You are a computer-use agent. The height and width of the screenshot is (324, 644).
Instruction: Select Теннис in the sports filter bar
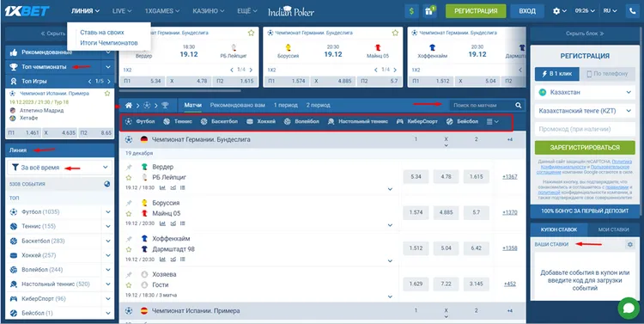178,122
